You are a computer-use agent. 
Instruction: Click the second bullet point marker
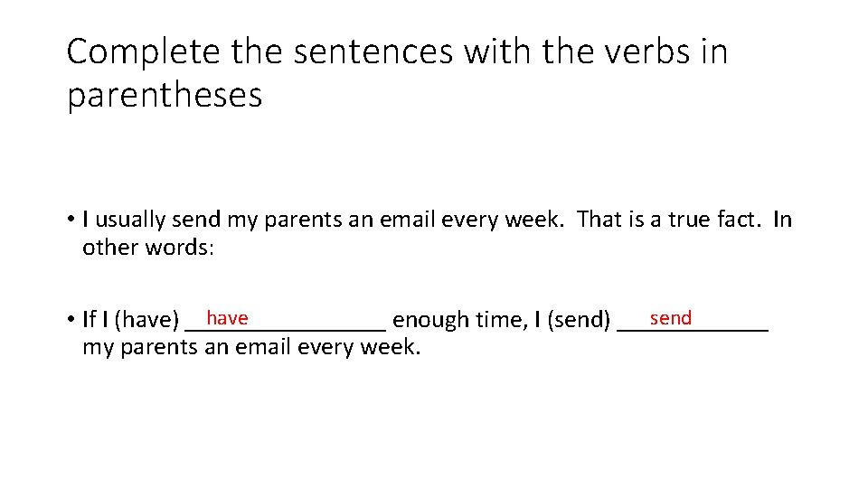[70, 319]
